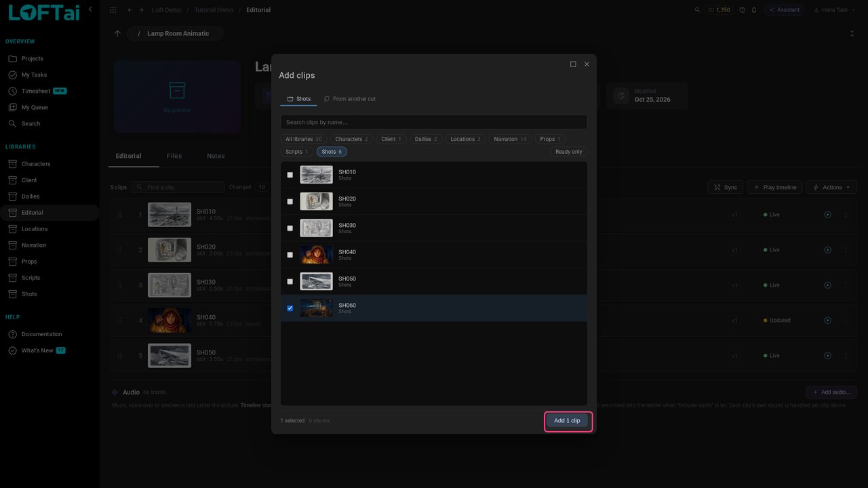Screen dimensions: 868x488
Task: Close the Add clips dialog
Action: [x=587, y=64]
